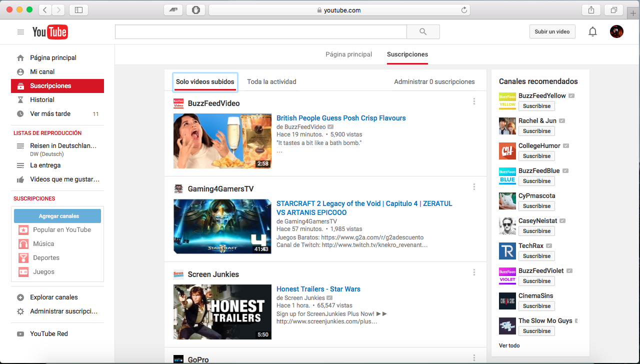This screenshot has height=364, width=640.
Task: Open Suscripciones in the left sidebar
Action: (57, 86)
